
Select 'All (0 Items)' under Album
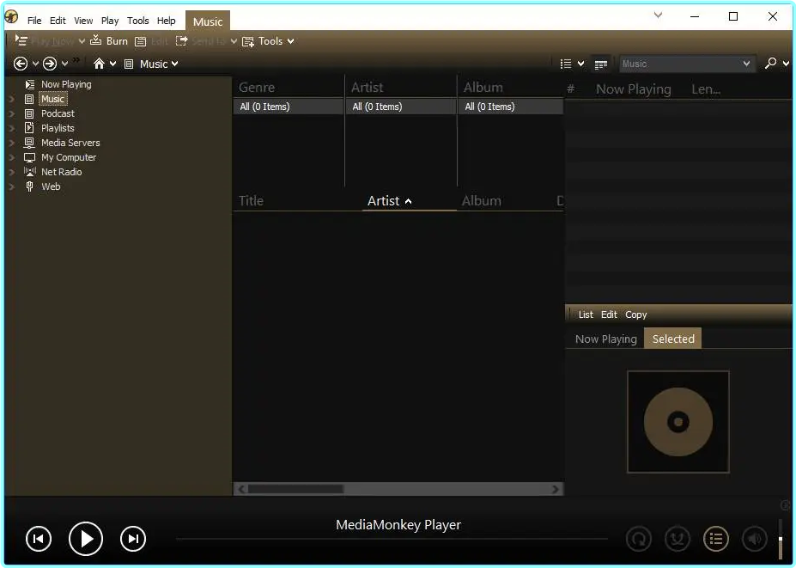(511, 107)
